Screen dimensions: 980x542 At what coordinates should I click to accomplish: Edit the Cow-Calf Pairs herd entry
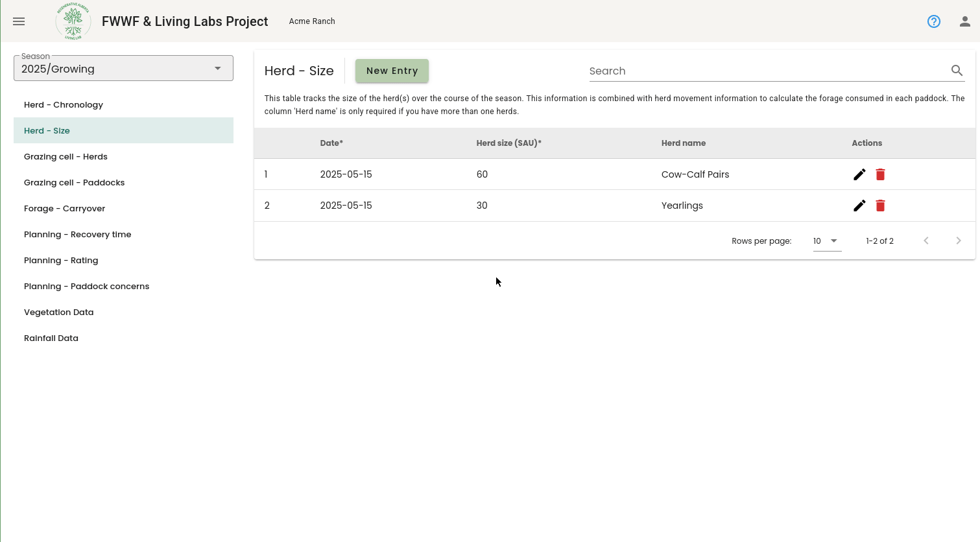pyautogui.click(x=859, y=174)
